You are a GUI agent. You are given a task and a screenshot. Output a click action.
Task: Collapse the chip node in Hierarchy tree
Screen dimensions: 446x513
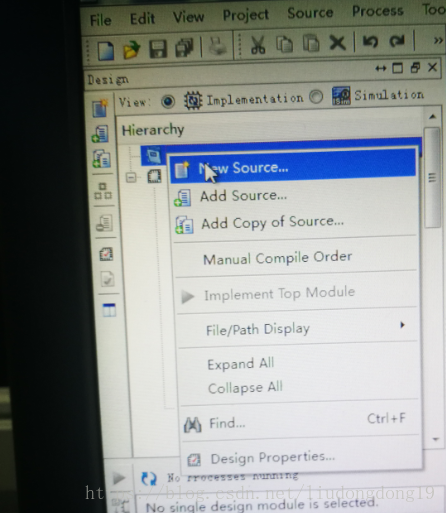click(131, 177)
